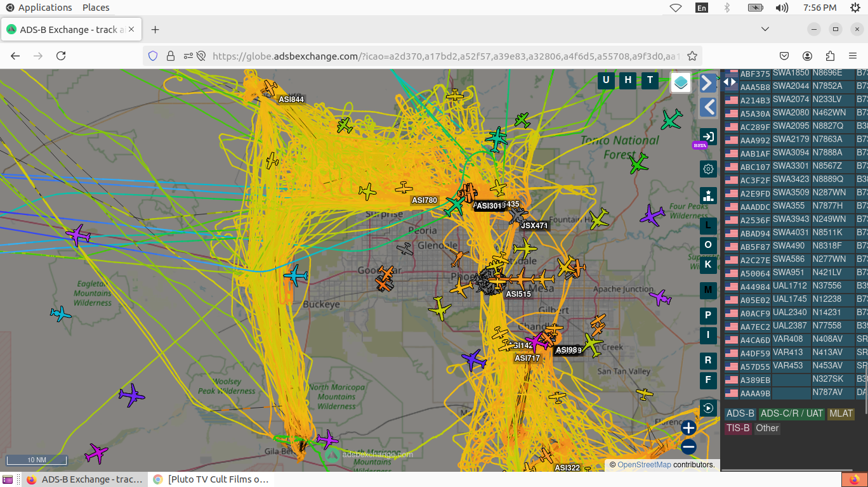Click the login arrow icon
This screenshot has width=868, height=487.
click(708, 136)
